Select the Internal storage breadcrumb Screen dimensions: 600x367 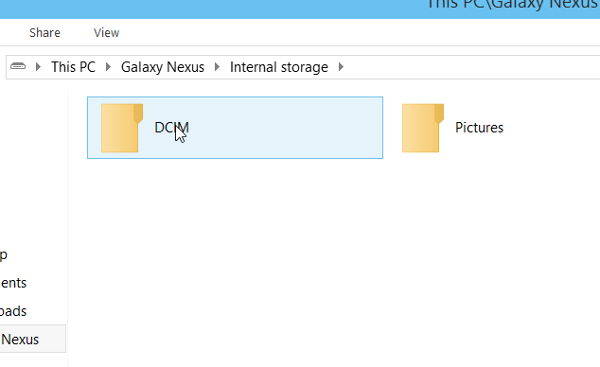279,67
